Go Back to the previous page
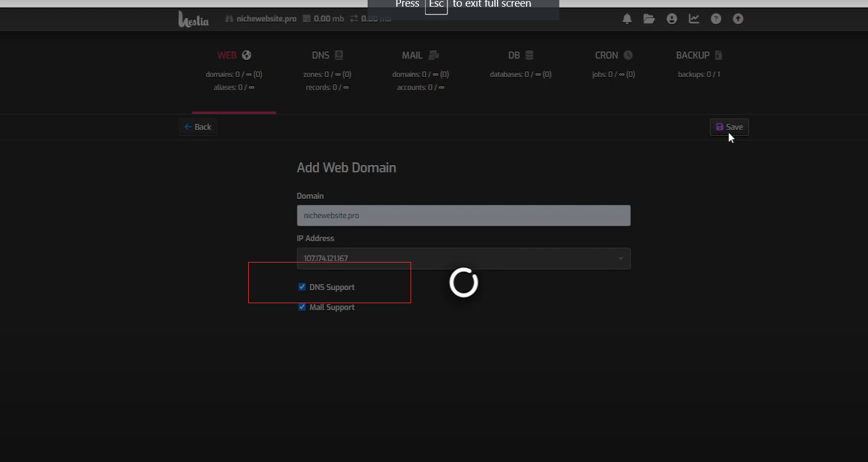The width and height of the screenshot is (868, 462). click(198, 127)
